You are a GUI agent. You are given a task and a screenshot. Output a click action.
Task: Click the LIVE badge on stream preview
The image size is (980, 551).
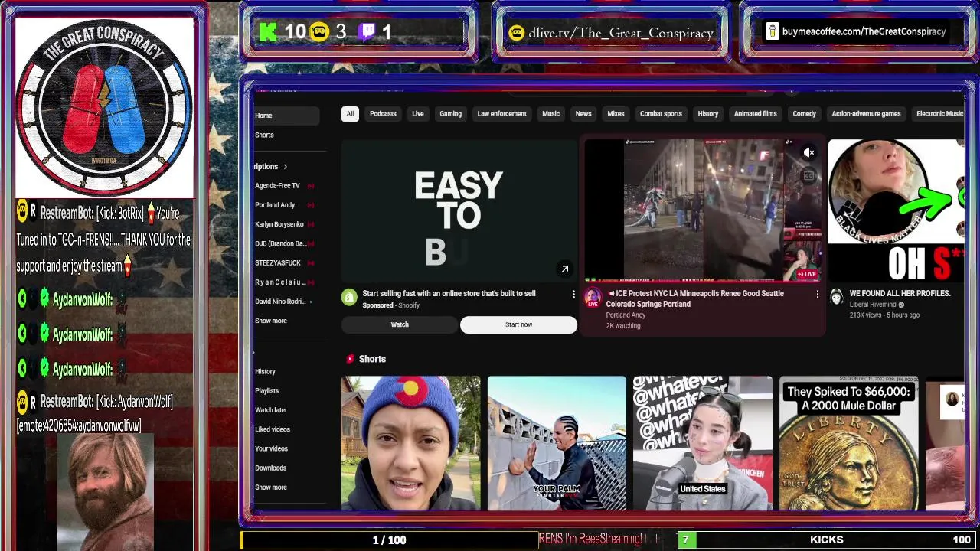click(807, 274)
